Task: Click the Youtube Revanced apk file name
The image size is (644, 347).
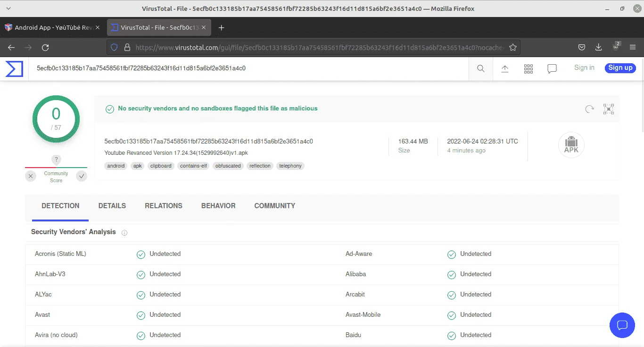Action: point(176,153)
